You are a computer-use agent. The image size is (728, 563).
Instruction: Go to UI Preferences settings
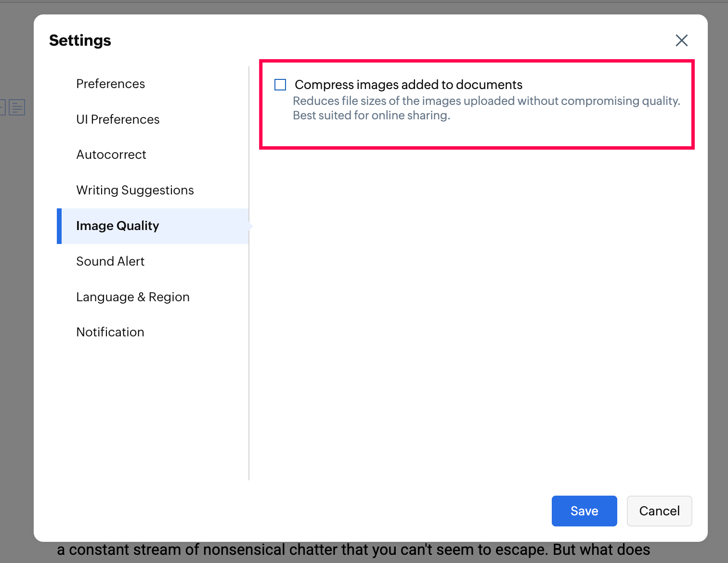[117, 119]
